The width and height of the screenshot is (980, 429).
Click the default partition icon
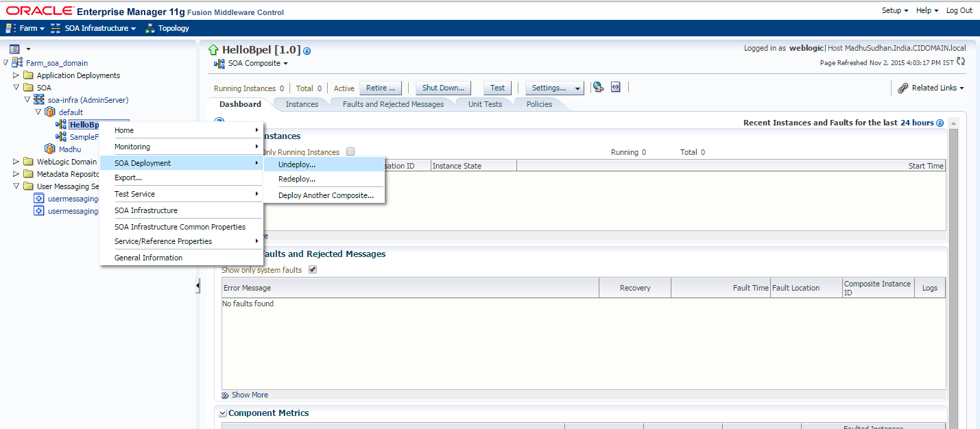click(x=50, y=112)
